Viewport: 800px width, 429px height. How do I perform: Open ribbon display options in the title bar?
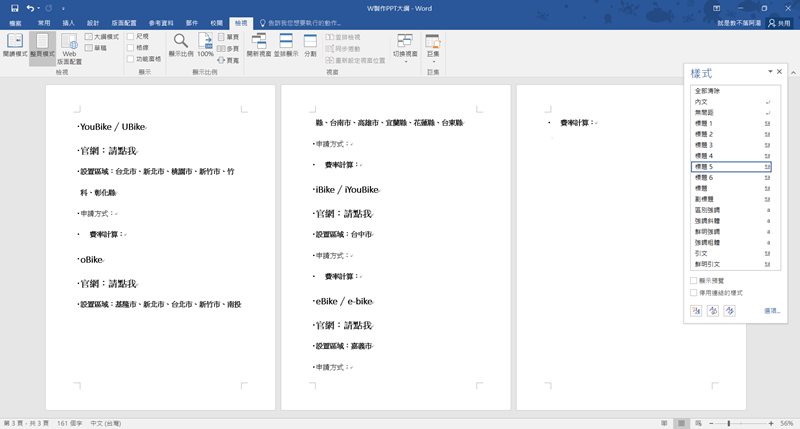tap(716, 8)
